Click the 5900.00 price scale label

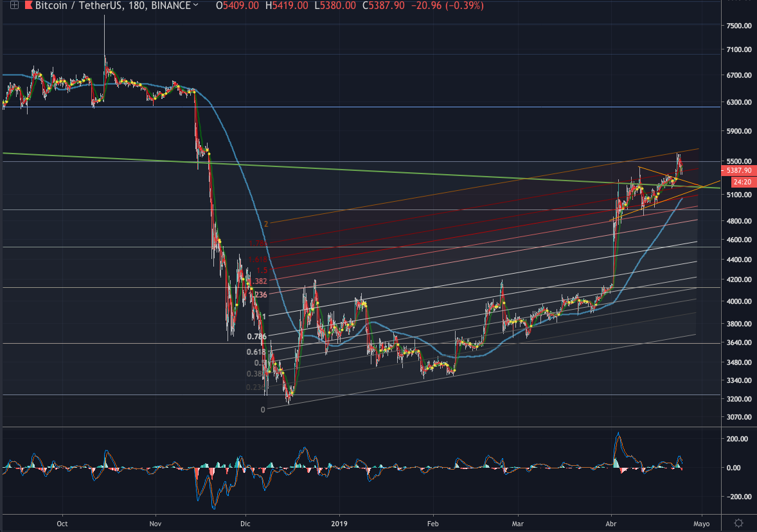coord(738,131)
